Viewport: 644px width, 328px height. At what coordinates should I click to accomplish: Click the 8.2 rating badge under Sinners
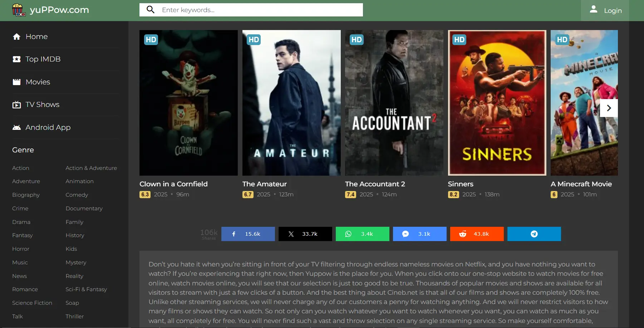(453, 195)
